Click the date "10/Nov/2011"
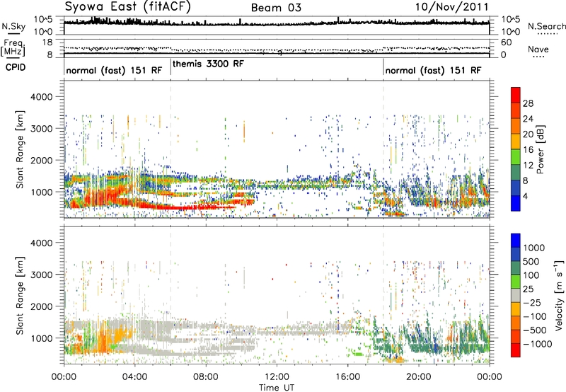Screen dimensions: 566x392 [x=451, y=7]
